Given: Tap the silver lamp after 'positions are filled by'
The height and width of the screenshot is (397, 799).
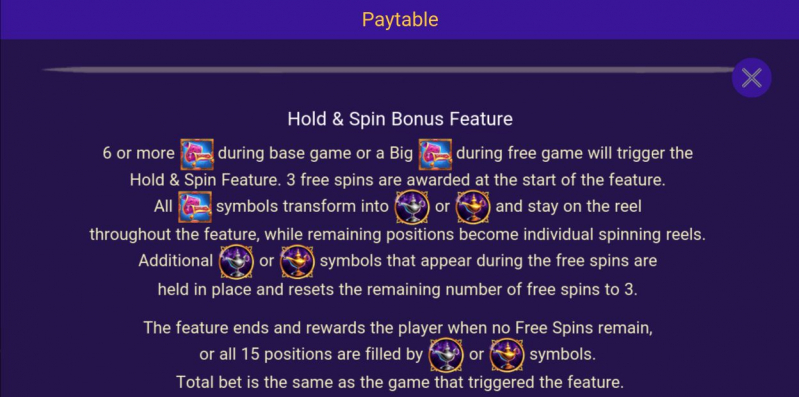Looking at the screenshot, I should click(446, 355).
